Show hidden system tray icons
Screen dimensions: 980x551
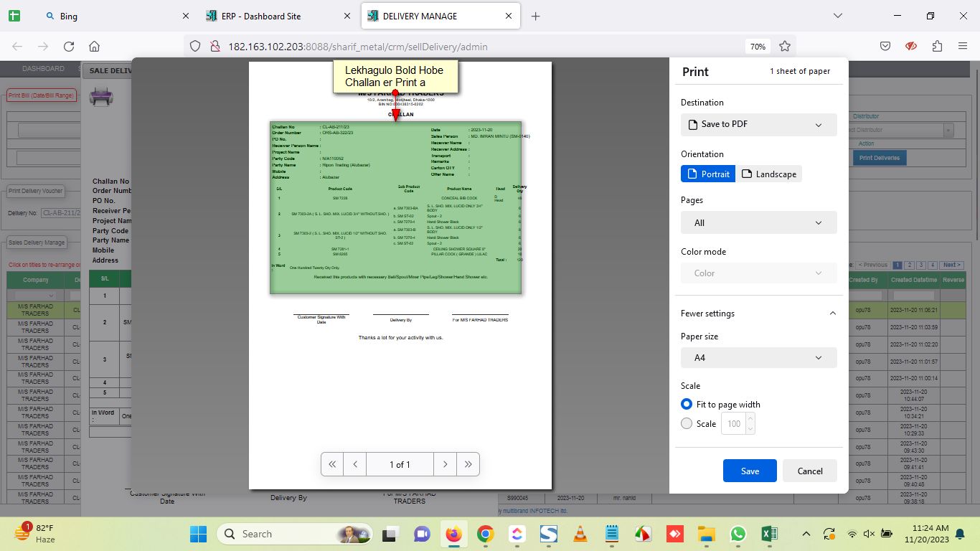(x=806, y=534)
